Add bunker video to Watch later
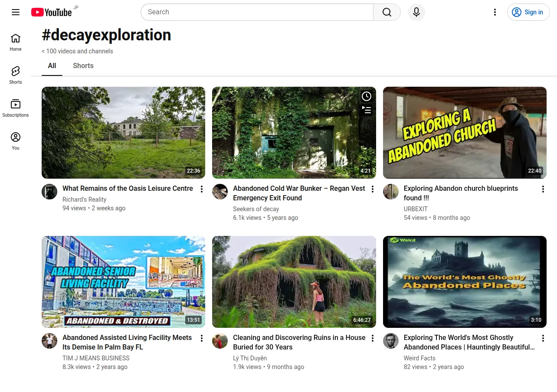557x392 pixels. (x=367, y=96)
